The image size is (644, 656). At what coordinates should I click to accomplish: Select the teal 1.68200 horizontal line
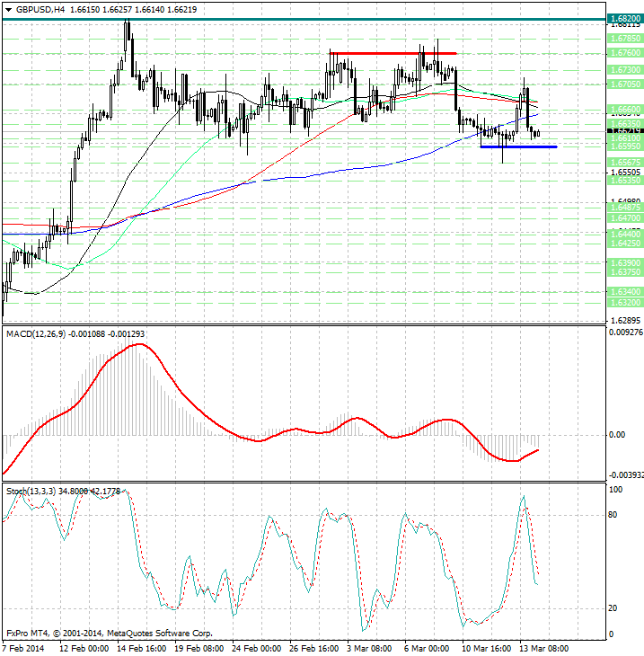(304, 19)
